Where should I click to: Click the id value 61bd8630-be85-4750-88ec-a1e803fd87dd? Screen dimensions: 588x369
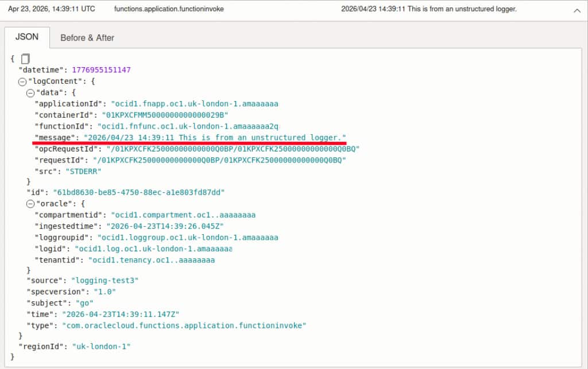(139, 192)
